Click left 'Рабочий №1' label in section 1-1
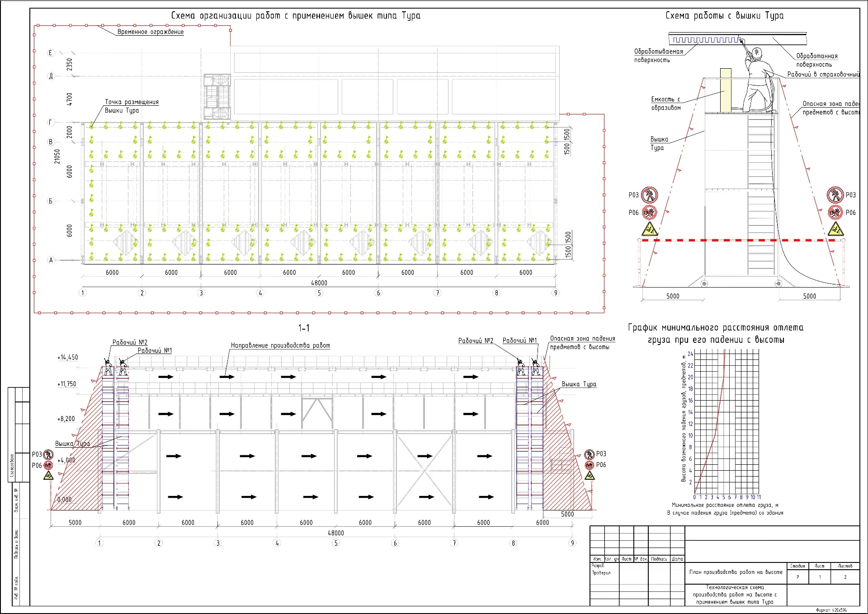This screenshot has width=868, height=614. 155,350
